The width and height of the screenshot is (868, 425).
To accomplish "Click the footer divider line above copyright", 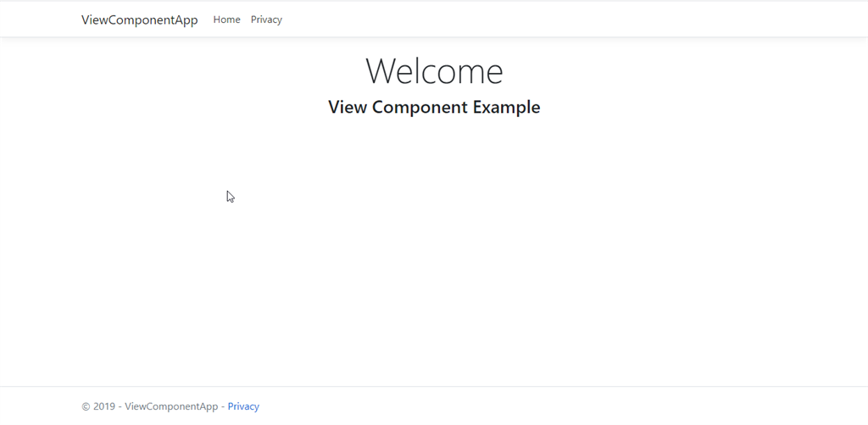I will click(434, 386).
